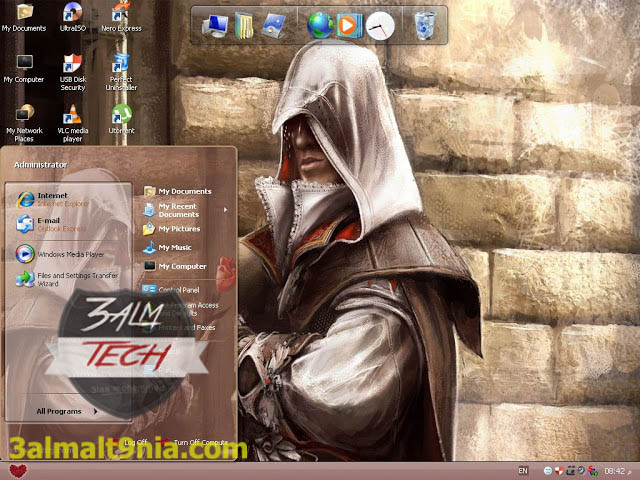Click the computer monitor dock icon
This screenshot has width=640, height=480.
pos(215,26)
